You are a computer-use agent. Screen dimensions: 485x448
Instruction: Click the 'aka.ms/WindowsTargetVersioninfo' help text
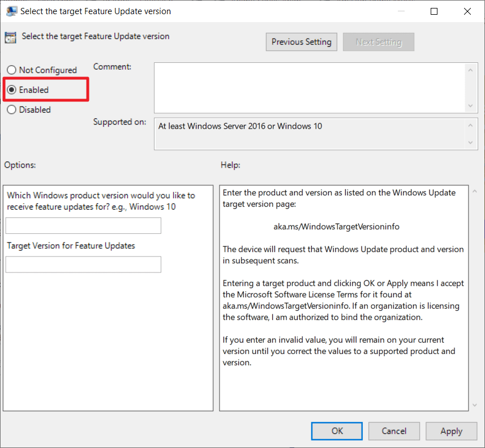click(x=336, y=227)
